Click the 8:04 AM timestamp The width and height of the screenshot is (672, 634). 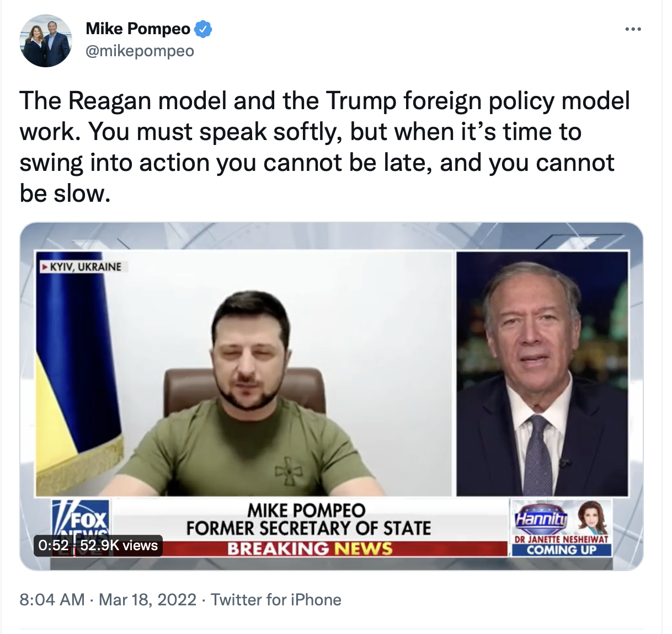(52, 599)
